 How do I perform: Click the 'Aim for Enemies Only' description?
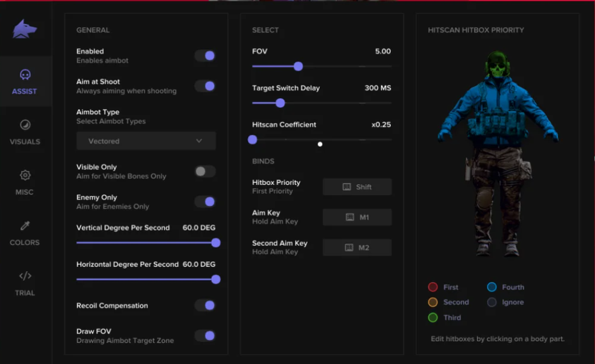coord(112,207)
